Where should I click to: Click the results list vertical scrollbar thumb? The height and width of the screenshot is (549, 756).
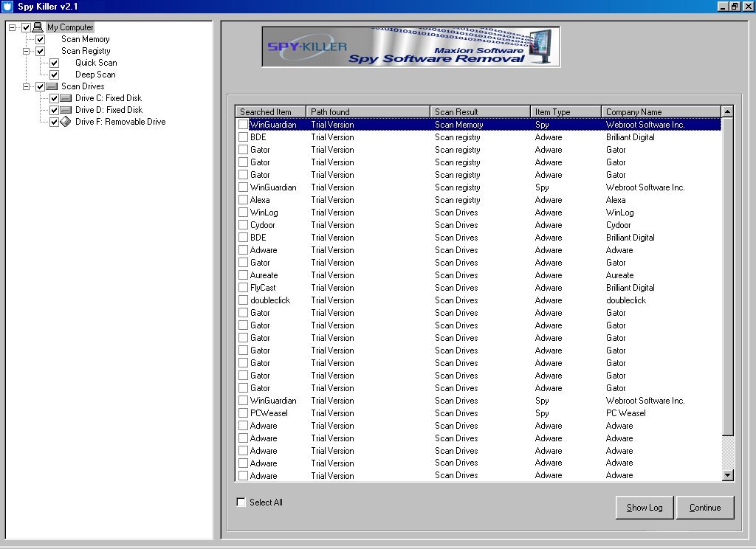coord(727,276)
